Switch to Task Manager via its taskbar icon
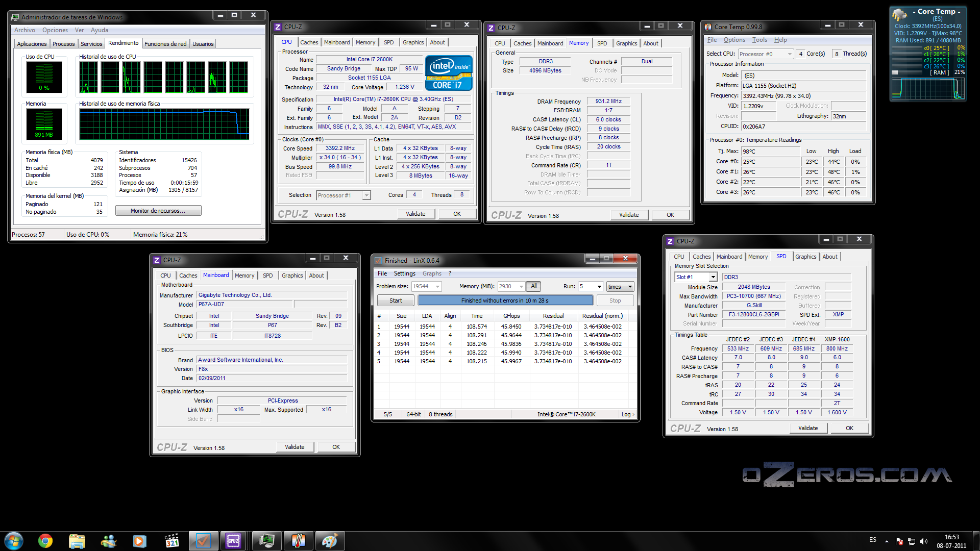The height and width of the screenshot is (551, 980). tap(266, 541)
